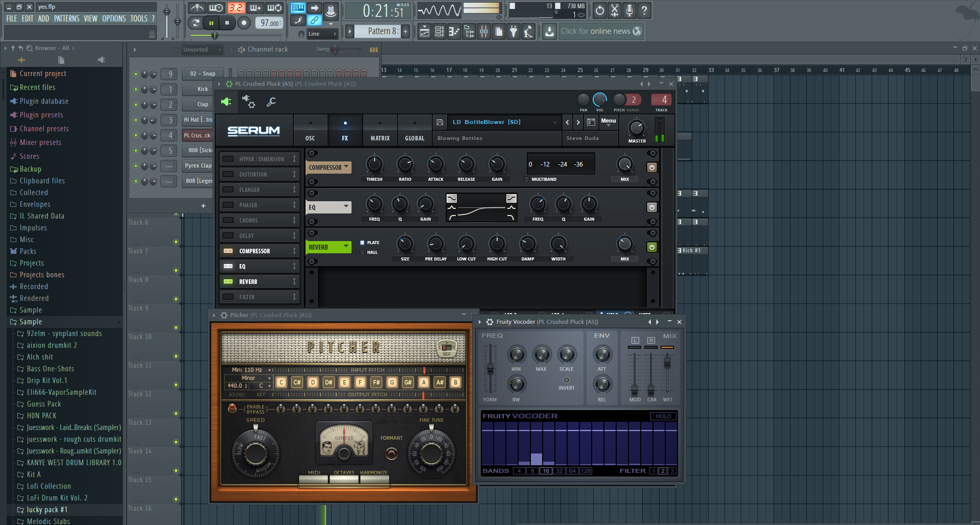The height and width of the screenshot is (525, 980).
Task: Open the OPTIONS menu
Action: 113,18
